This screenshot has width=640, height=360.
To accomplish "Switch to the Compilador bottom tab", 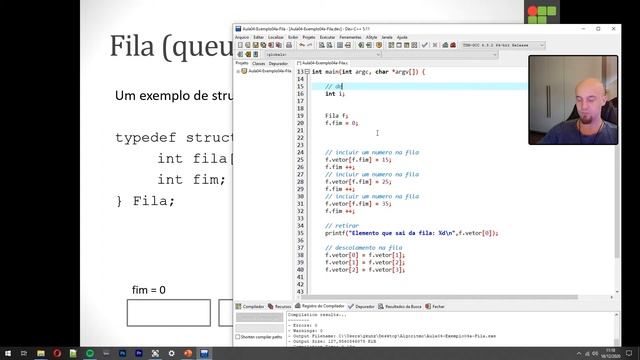I will pyautogui.click(x=250, y=306).
